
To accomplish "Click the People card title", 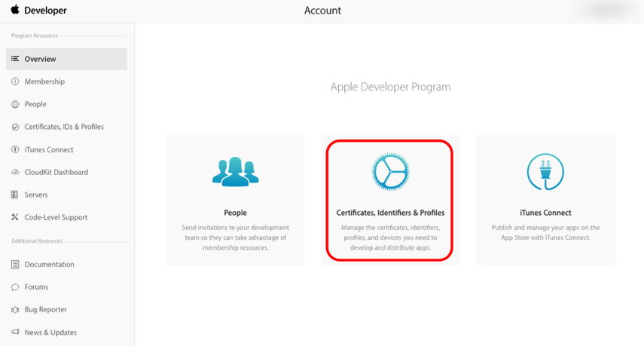I will pos(235,212).
